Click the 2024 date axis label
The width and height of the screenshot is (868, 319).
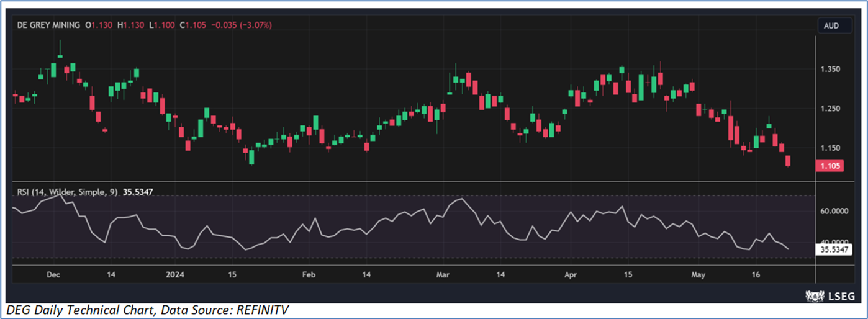tap(176, 274)
